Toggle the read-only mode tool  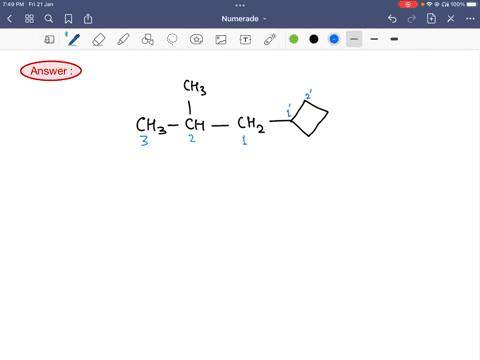49,40
